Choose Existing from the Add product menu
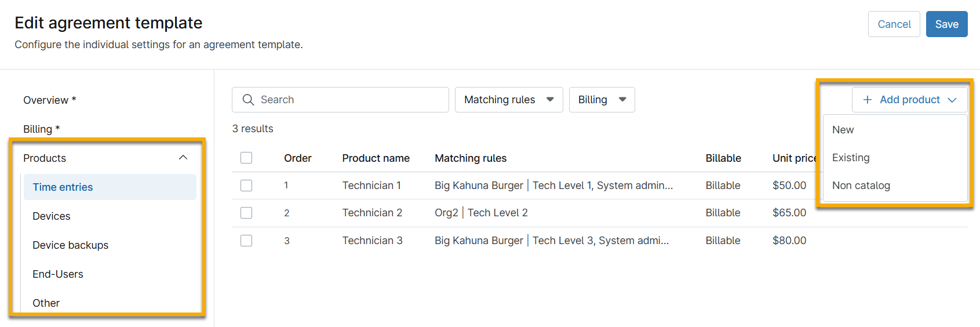980x327 pixels. [x=850, y=158]
